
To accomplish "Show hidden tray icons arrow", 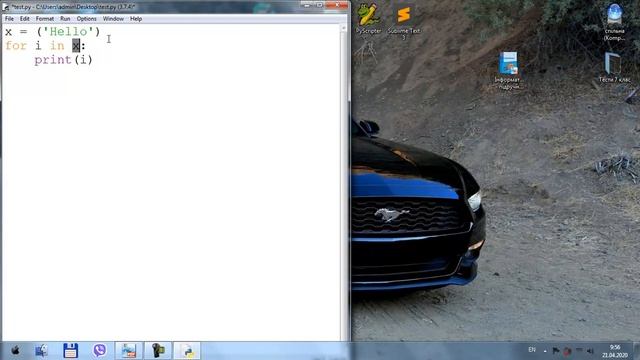I will (x=545, y=351).
